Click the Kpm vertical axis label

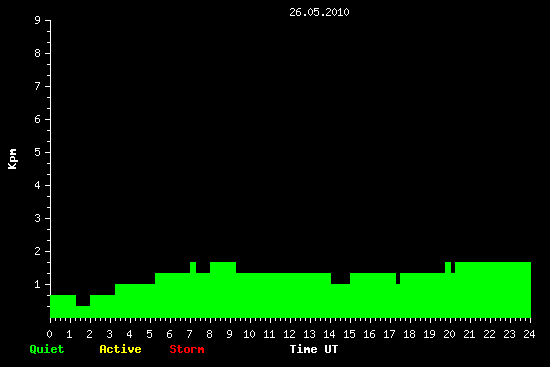click(12, 159)
